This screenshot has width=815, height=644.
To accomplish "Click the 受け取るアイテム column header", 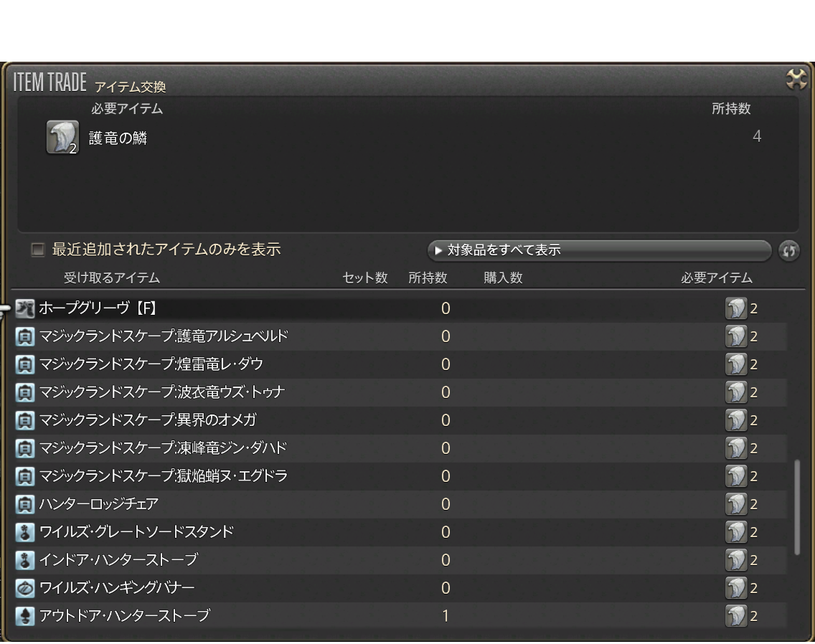I will click(x=112, y=278).
